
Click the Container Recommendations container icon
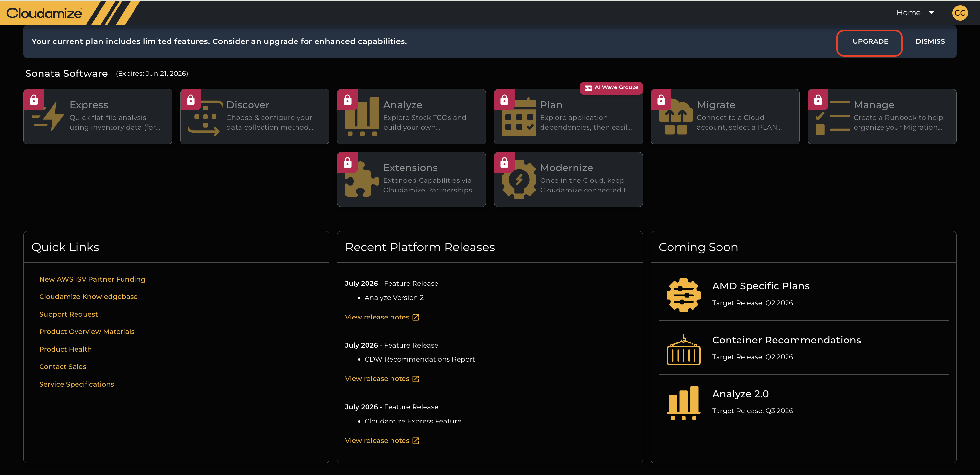pyautogui.click(x=683, y=350)
